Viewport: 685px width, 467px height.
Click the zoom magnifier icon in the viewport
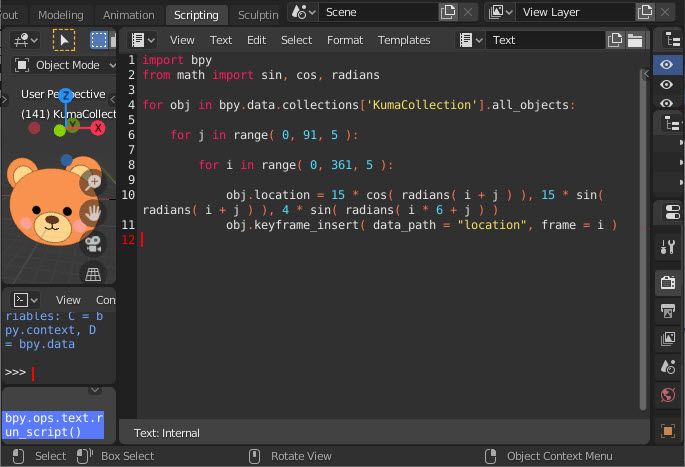pyautogui.click(x=93, y=181)
